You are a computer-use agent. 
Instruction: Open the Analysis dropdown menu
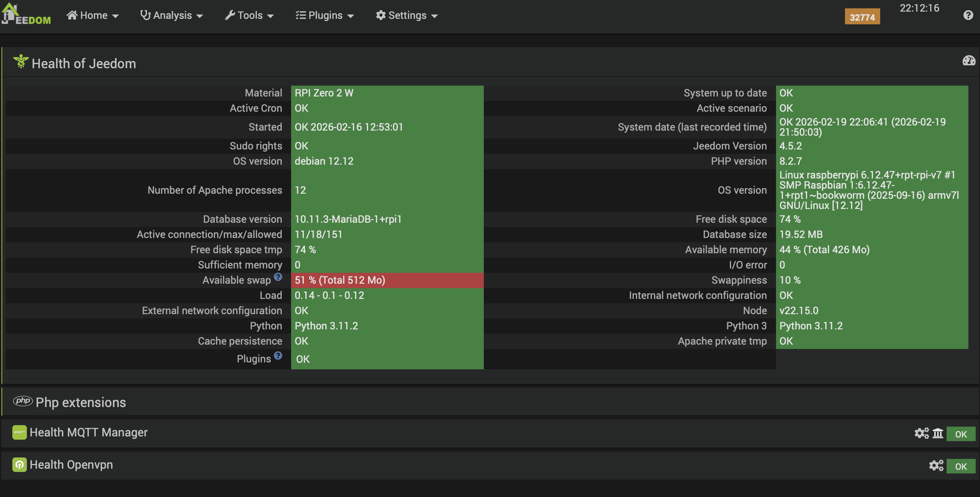tap(172, 15)
